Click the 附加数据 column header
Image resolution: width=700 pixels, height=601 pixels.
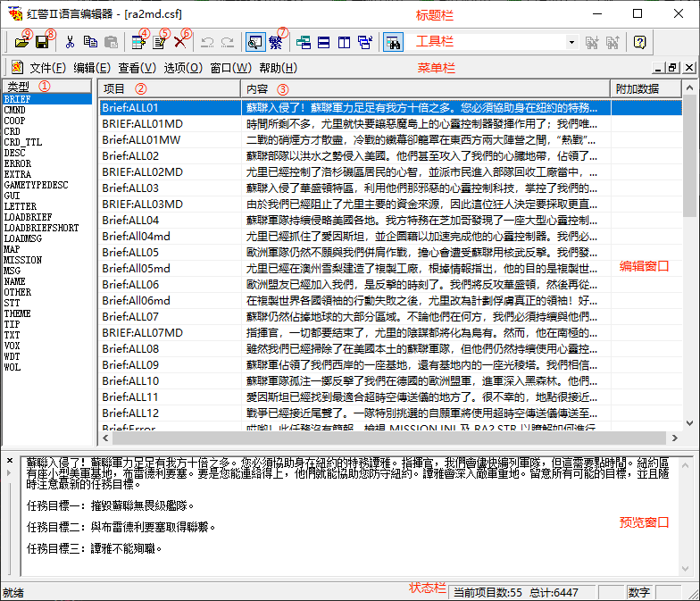click(x=646, y=89)
